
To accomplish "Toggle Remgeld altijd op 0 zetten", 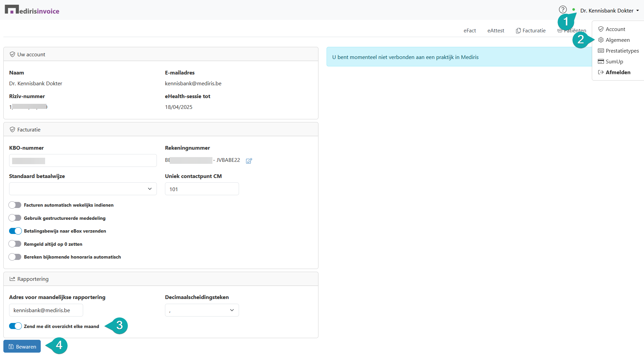I will (x=15, y=244).
